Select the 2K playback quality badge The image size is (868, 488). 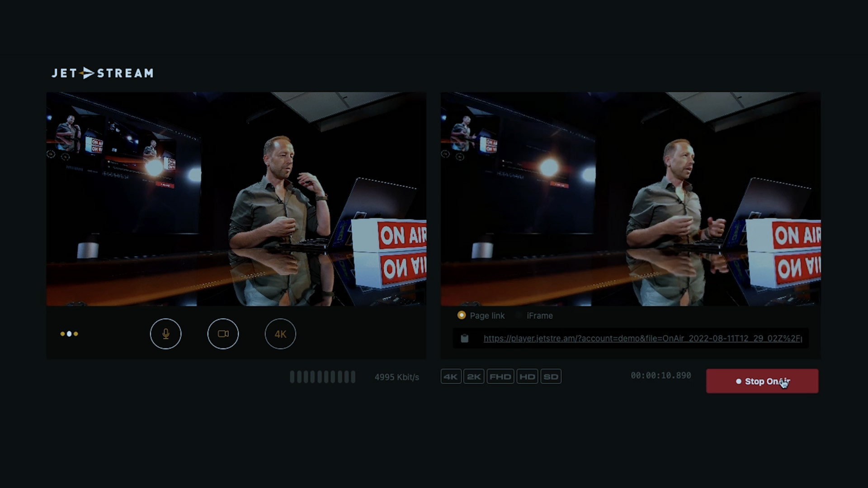[473, 376]
